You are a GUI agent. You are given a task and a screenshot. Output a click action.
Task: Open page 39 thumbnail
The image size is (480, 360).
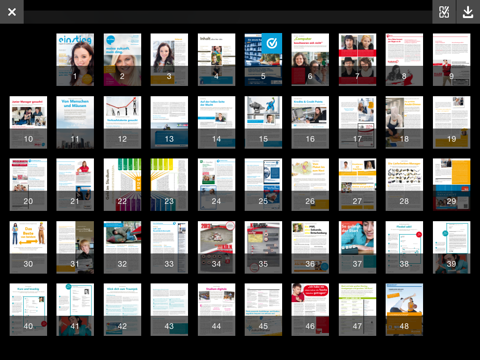(452, 247)
